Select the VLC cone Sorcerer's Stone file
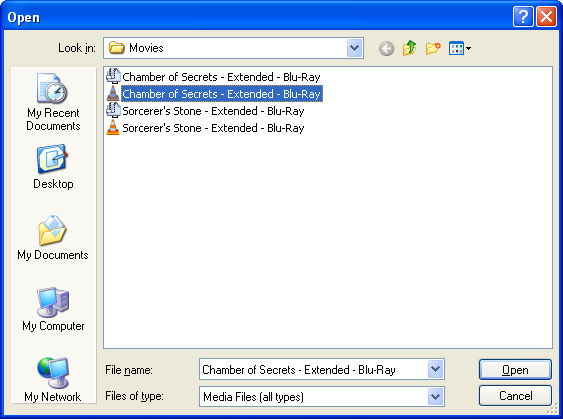This screenshot has height=419, width=563. pos(205,128)
